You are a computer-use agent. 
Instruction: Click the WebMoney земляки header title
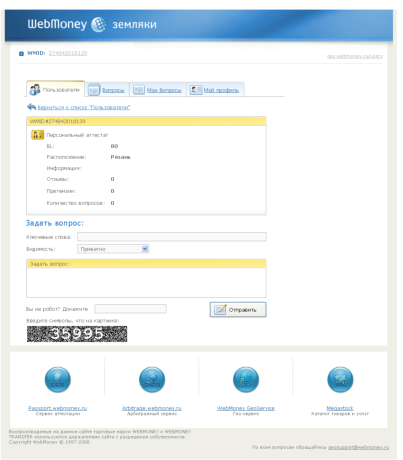point(92,24)
